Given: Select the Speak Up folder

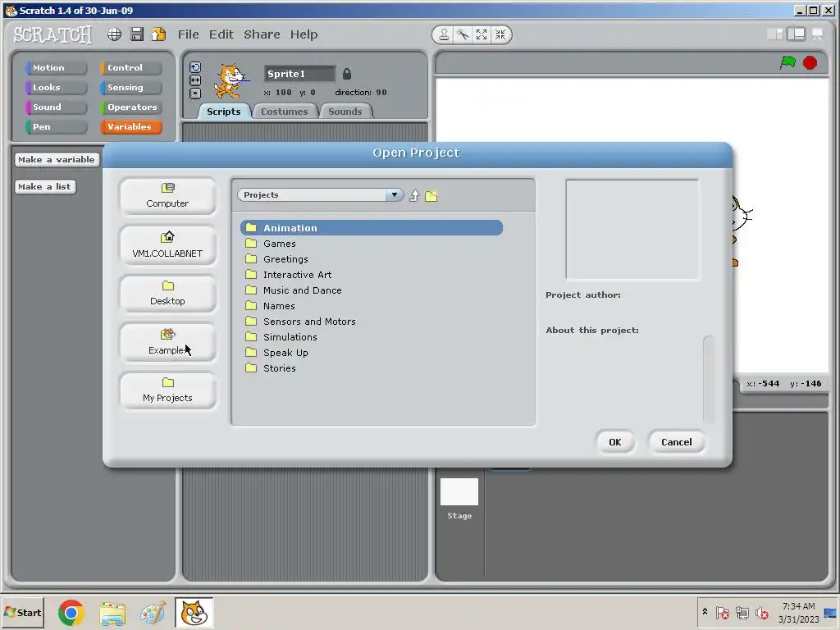Looking at the screenshot, I should [372, 353].
